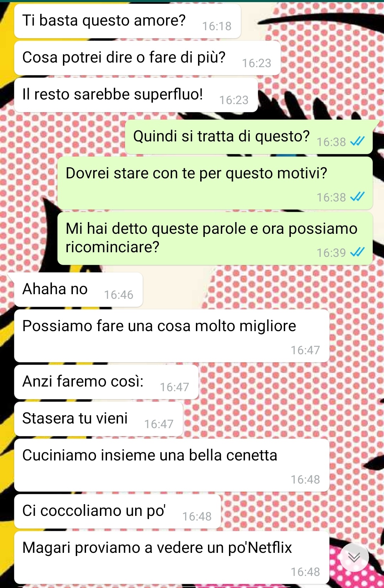Tap the scroll-to-bottom double chevron button
The width and height of the screenshot is (384, 588).
[354, 557]
